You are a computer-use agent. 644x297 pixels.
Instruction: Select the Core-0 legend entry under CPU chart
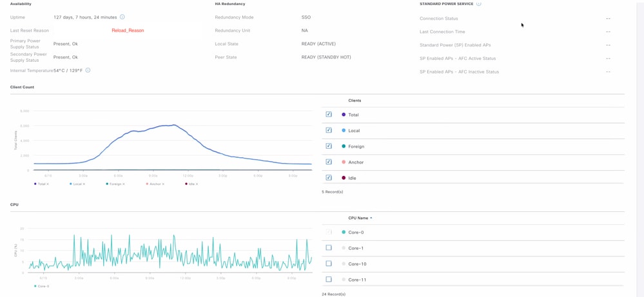42,286
